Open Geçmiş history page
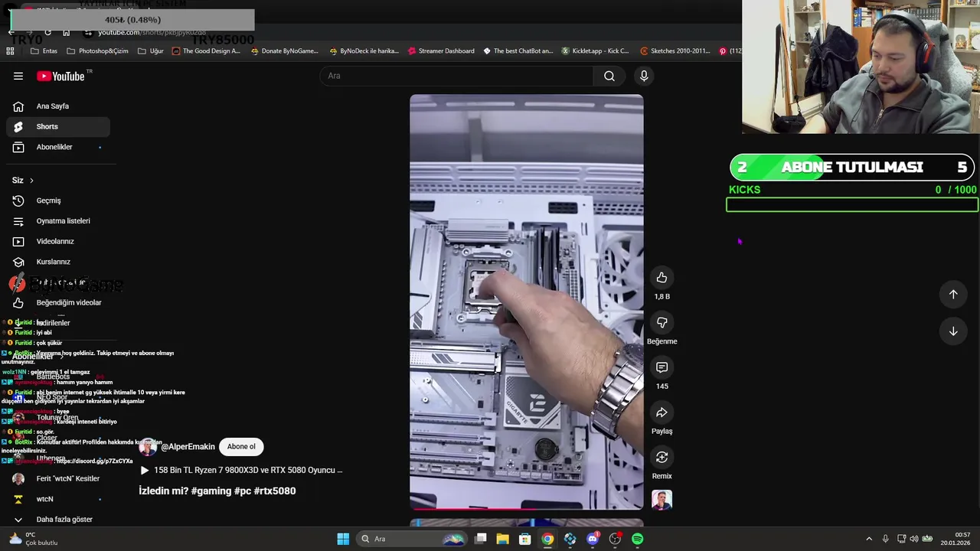Image resolution: width=980 pixels, height=551 pixels. click(x=58, y=201)
